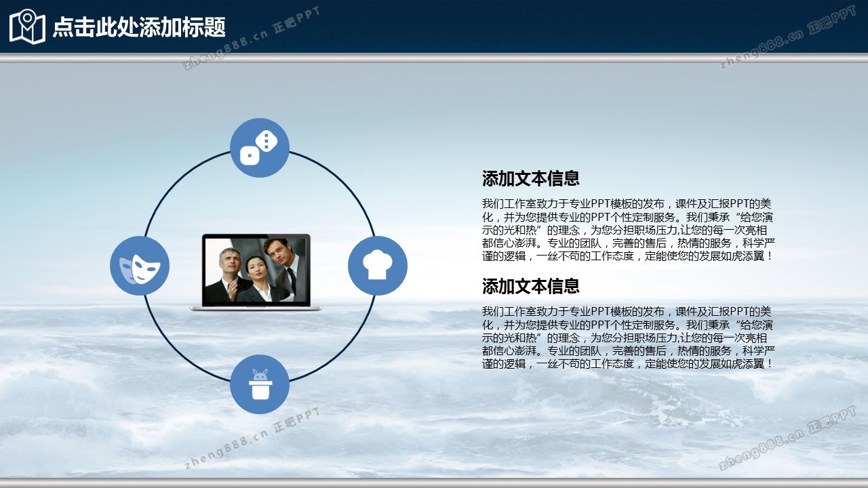Select the laptop picture in the center
Screen dimensions: 868x488
(x=256, y=272)
